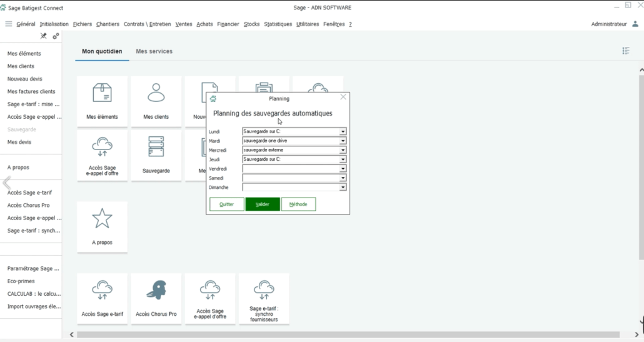Open the sidebar settings gears icon

click(56, 36)
